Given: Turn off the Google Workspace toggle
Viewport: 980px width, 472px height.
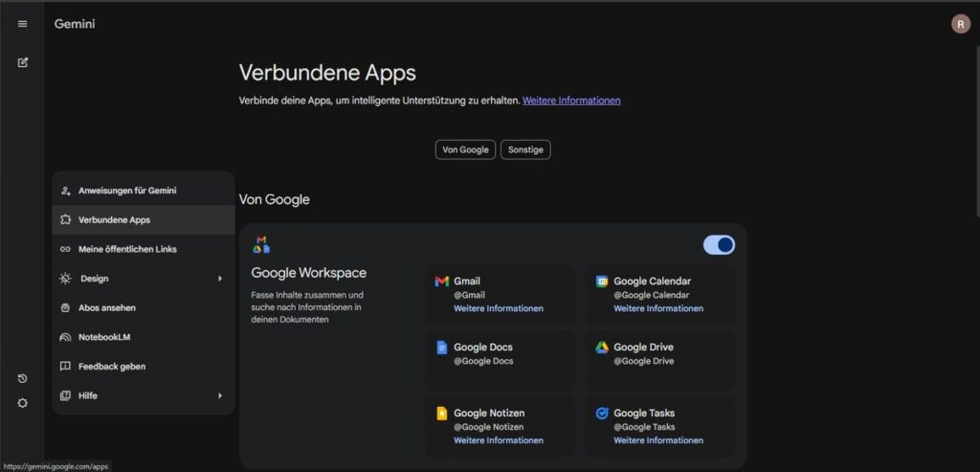Looking at the screenshot, I should [719, 245].
